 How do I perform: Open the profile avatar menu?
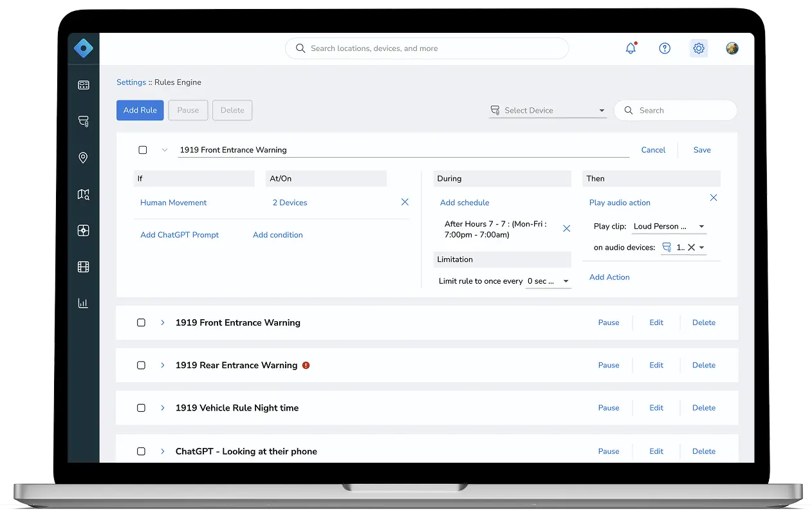[732, 48]
